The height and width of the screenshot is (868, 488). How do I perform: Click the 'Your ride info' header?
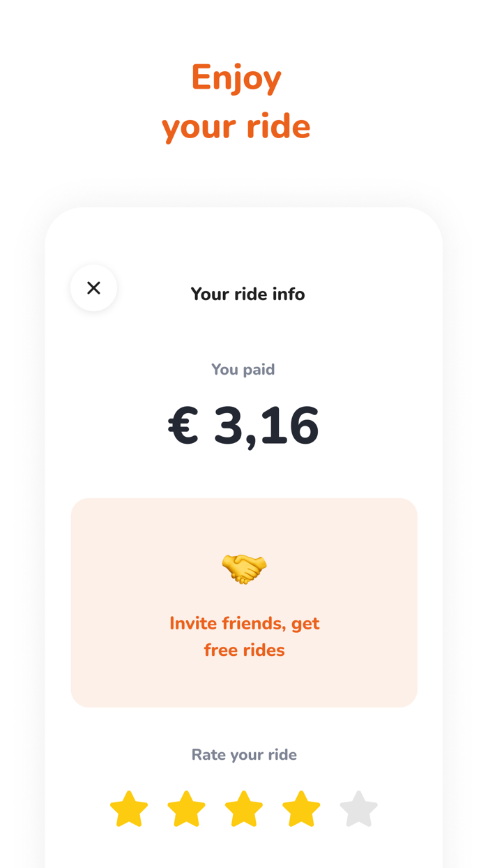pyautogui.click(x=247, y=294)
